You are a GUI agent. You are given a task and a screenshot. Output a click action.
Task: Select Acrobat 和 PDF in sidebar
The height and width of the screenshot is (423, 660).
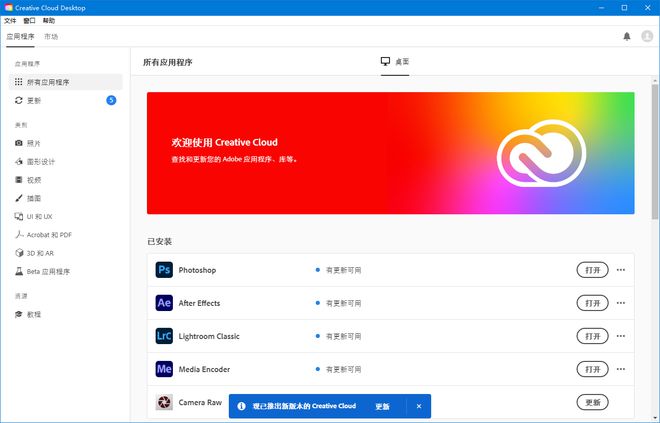point(66,234)
